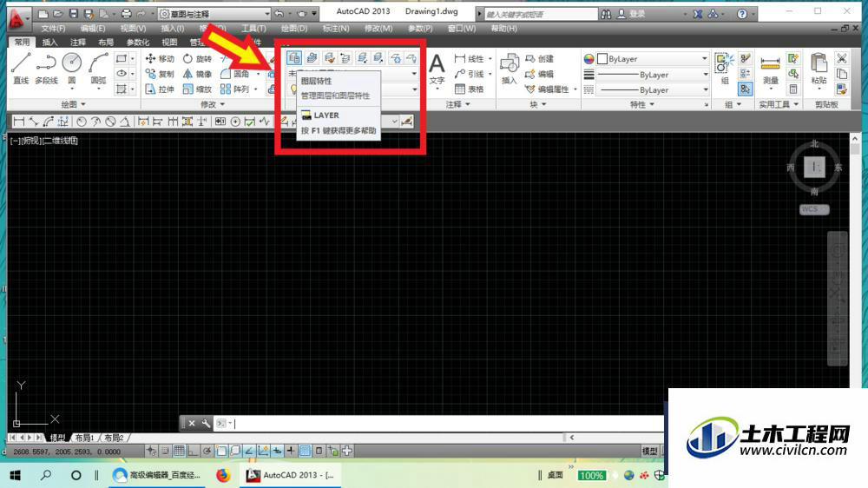Click the Array (阵列) tool
The height and width of the screenshot is (488, 868).
click(x=234, y=89)
